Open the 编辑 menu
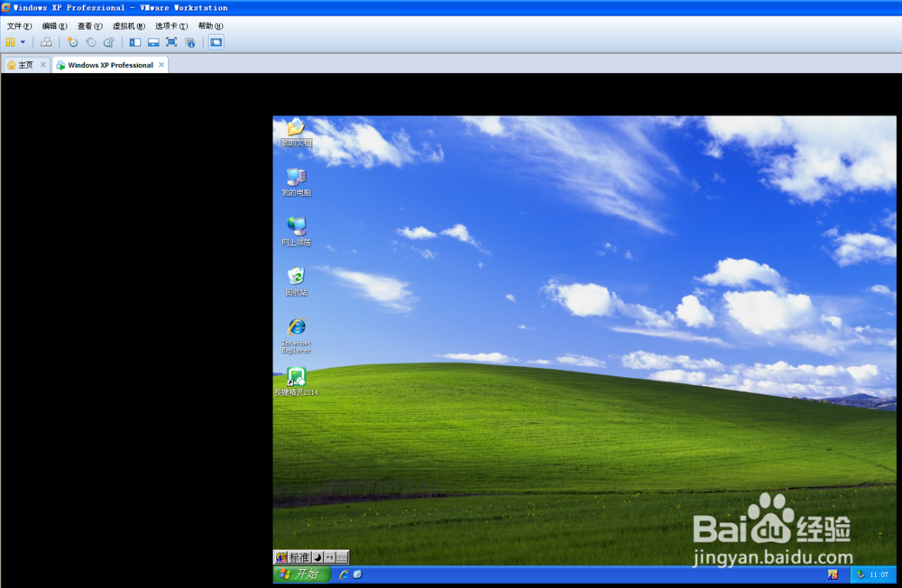The image size is (902, 588). 54,26
